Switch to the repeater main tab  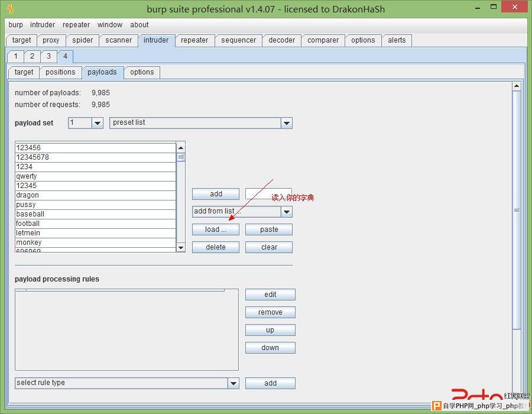coord(194,40)
